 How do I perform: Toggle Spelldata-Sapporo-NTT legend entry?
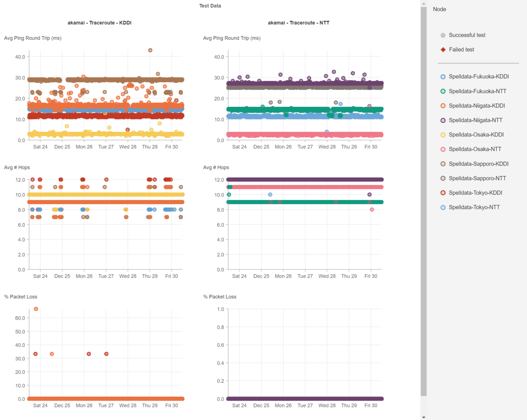pyautogui.click(x=473, y=178)
